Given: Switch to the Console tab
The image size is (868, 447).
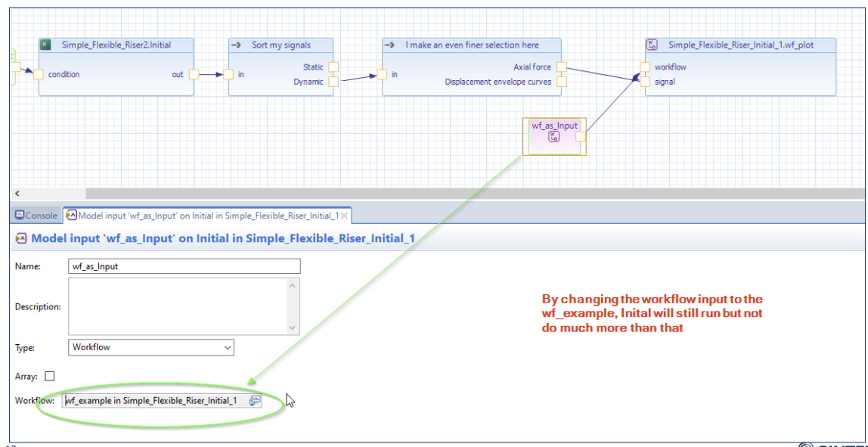Looking at the screenshot, I should pyautogui.click(x=36, y=216).
